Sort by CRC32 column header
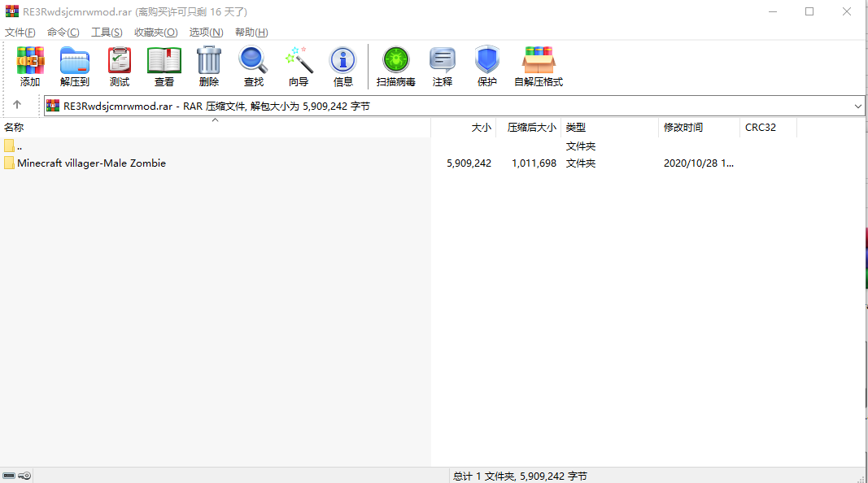Viewport: 868px width, 483px height. (769, 127)
